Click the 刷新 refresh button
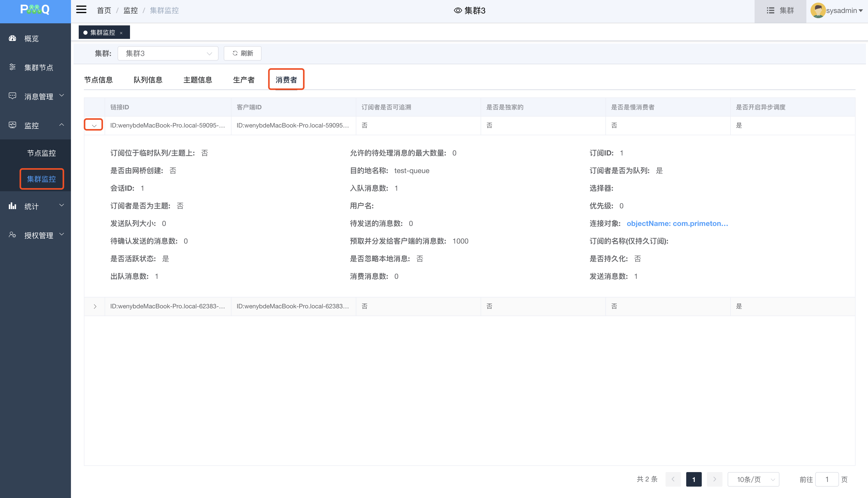The width and height of the screenshot is (868, 498). pos(243,53)
